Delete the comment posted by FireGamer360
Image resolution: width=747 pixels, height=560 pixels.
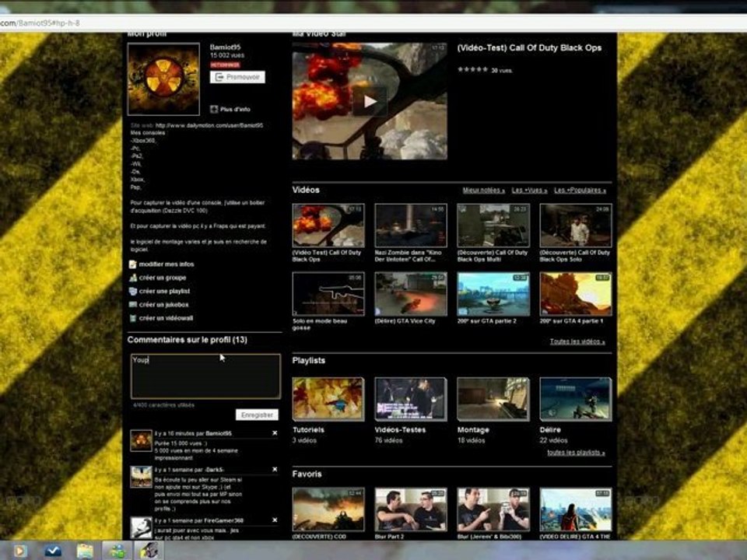pos(275,520)
